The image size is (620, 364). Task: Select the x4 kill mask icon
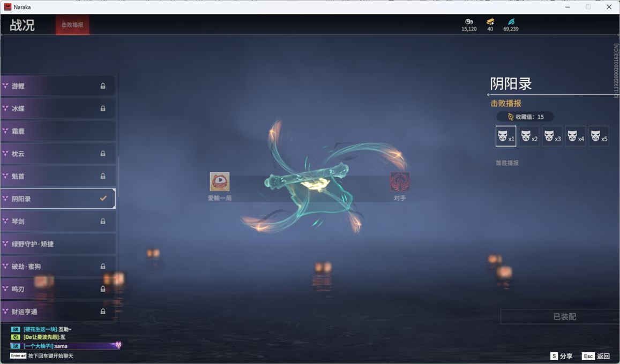pyautogui.click(x=576, y=136)
